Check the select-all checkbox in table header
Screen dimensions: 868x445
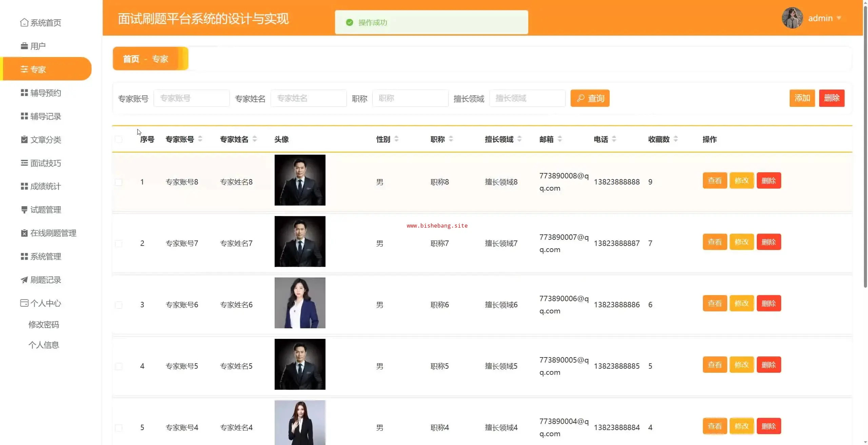tap(119, 139)
